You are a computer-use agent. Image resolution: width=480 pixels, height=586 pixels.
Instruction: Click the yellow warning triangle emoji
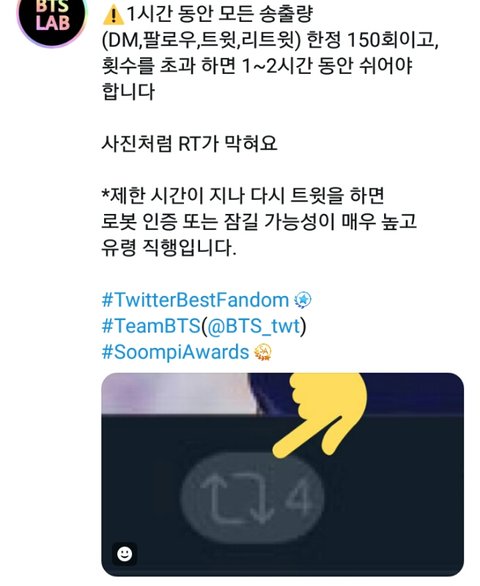113,16
